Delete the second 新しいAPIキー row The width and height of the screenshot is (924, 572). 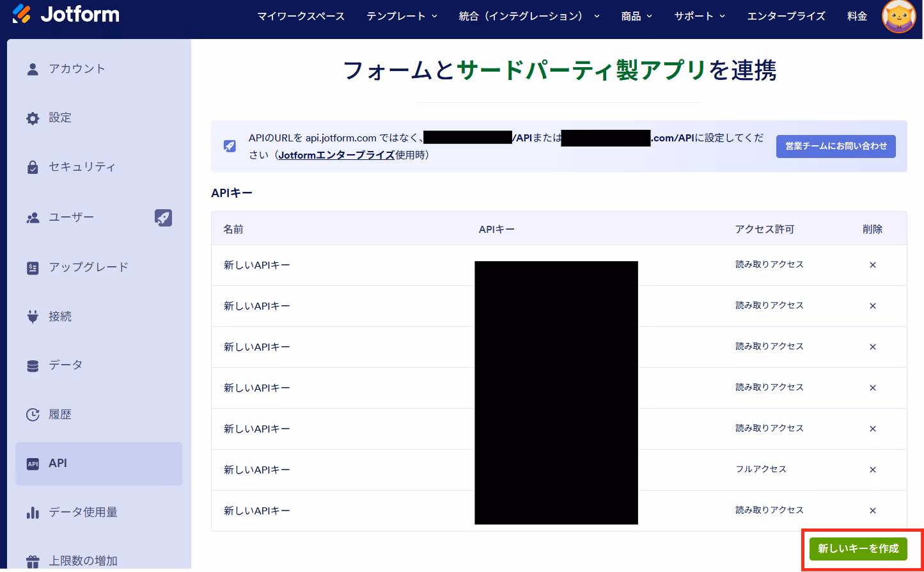(x=873, y=306)
